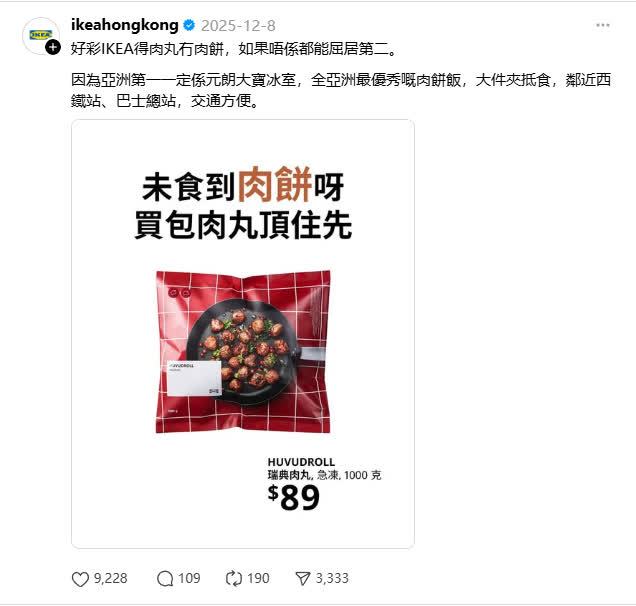Open replies with the comment bubble icon
The height and width of the screenshot is (606, 636).
coord(165,579)
